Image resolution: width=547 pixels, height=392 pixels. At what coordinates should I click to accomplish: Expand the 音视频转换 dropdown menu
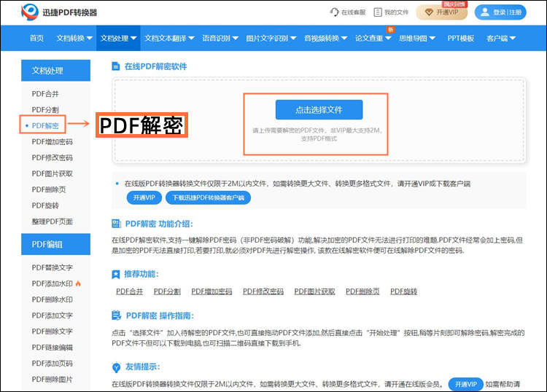tap(344, 39)
